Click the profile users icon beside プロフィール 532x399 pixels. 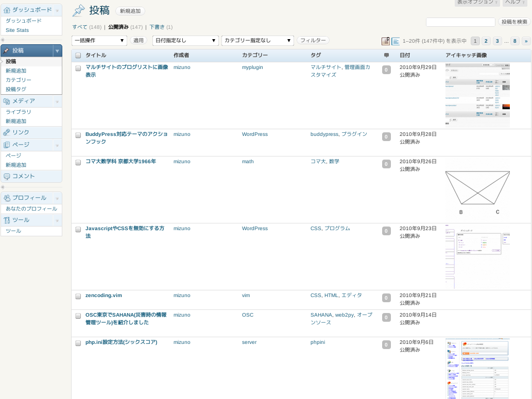click(x=7, y=198)
